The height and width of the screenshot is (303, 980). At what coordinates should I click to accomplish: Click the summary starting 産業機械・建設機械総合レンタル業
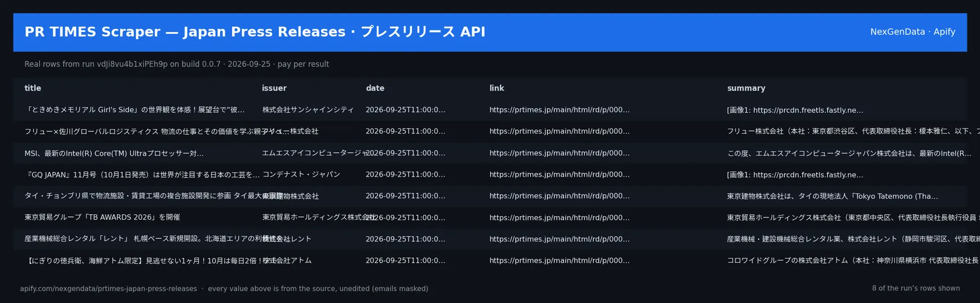point(853,239)
